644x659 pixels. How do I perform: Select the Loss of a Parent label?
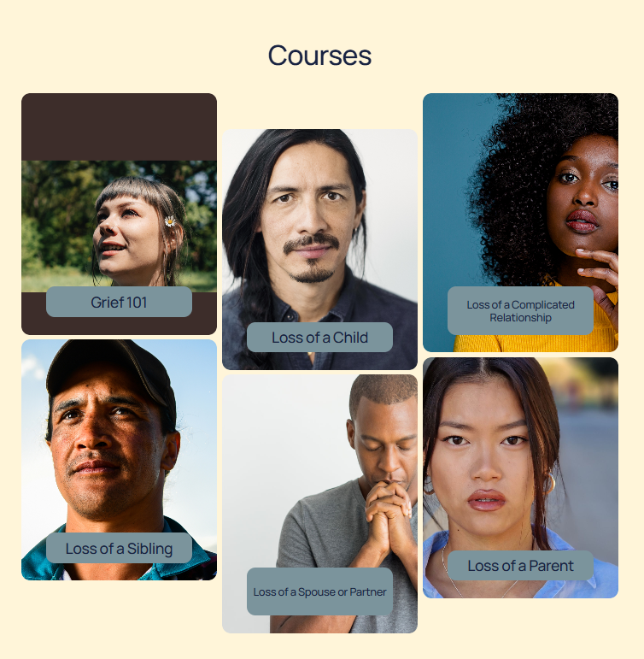[x=520, y=565]
